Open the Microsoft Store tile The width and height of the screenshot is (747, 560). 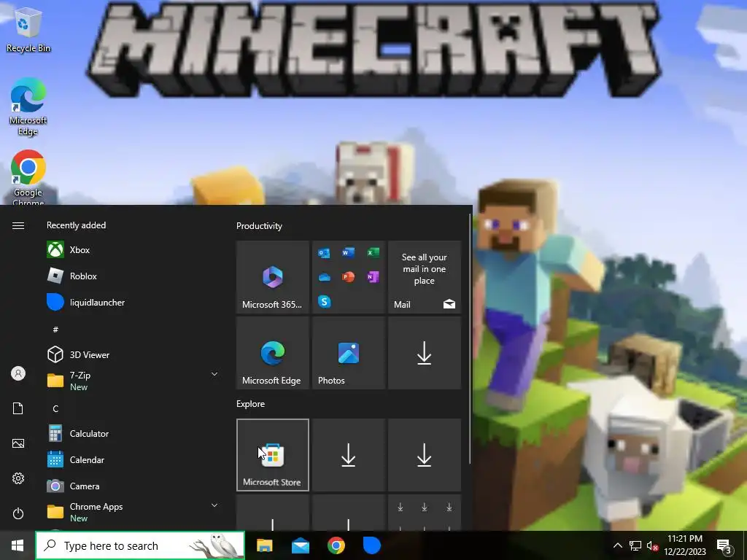point(273,455)
